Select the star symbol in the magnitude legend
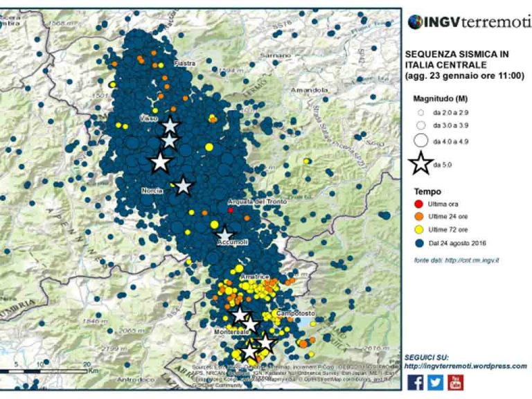 point(420,165)
